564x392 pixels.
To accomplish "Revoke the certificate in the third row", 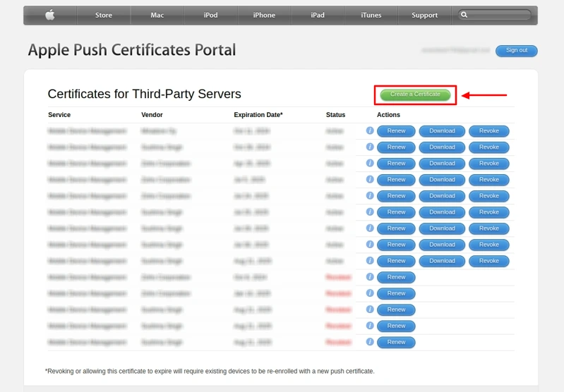I will point(489,164).
